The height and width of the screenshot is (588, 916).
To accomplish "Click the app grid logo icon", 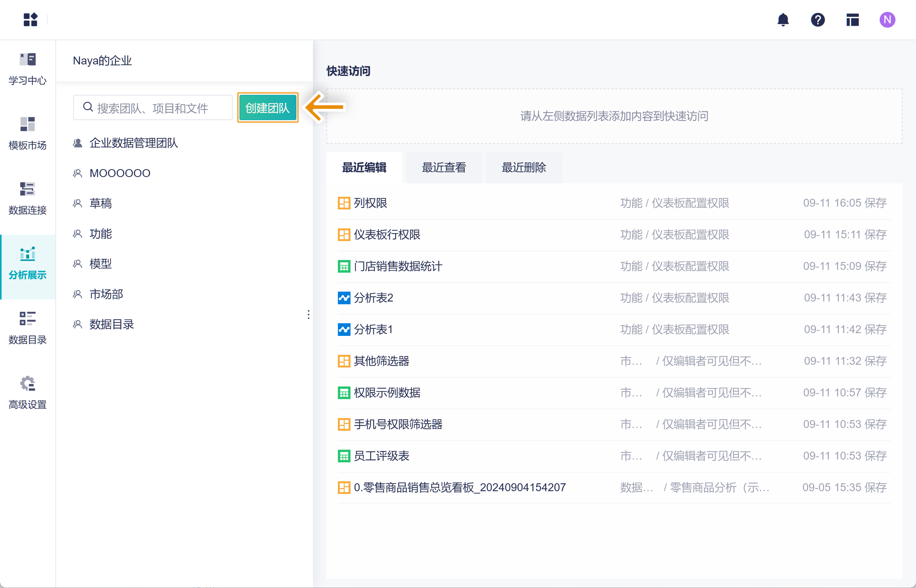I will (x=30, y=19).
